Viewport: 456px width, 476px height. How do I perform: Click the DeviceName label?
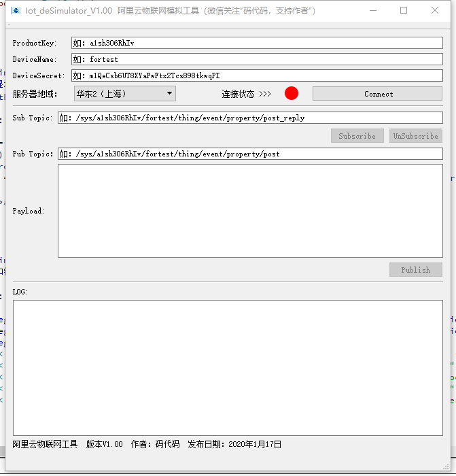coord(34,60)
